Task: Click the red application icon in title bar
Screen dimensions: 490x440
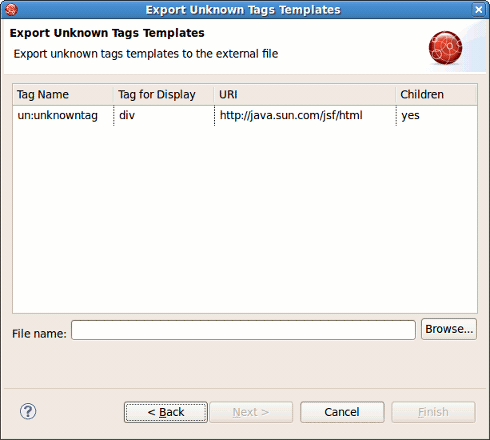Action: click(11, 9)
